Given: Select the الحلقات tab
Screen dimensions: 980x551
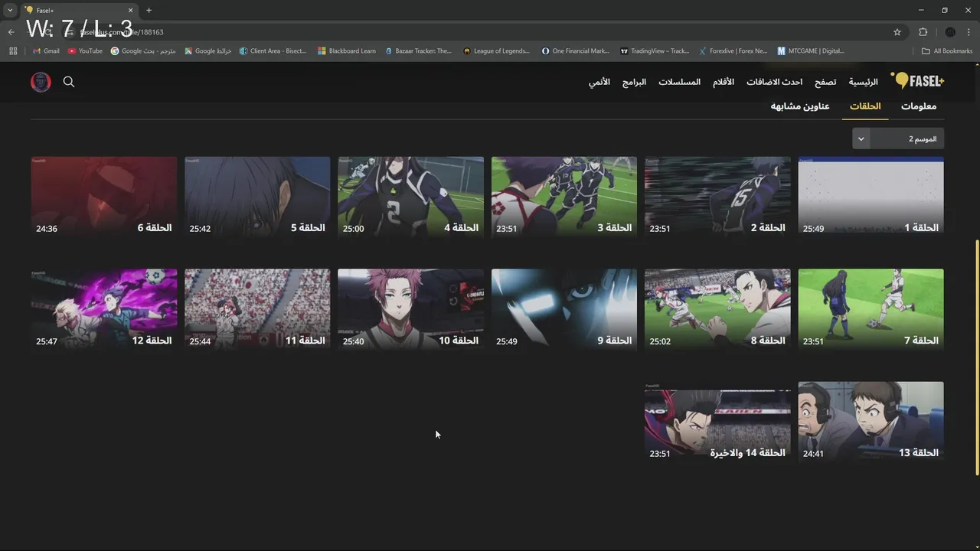Looking at the screenshot, I should (865, 106).
